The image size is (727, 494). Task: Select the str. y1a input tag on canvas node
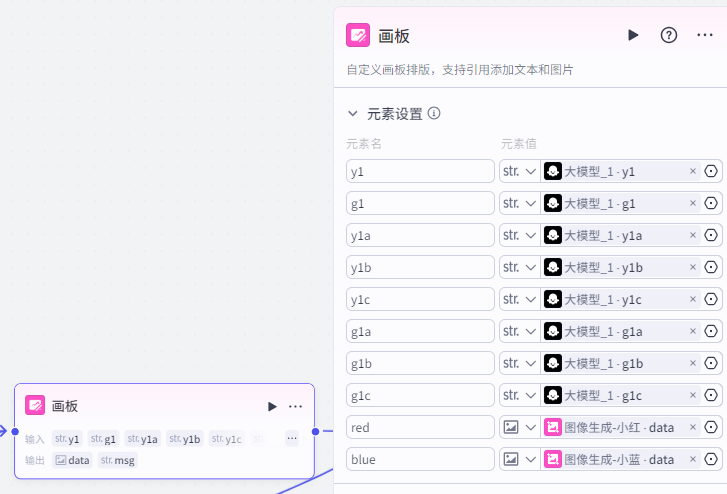(x=142, y=439)
